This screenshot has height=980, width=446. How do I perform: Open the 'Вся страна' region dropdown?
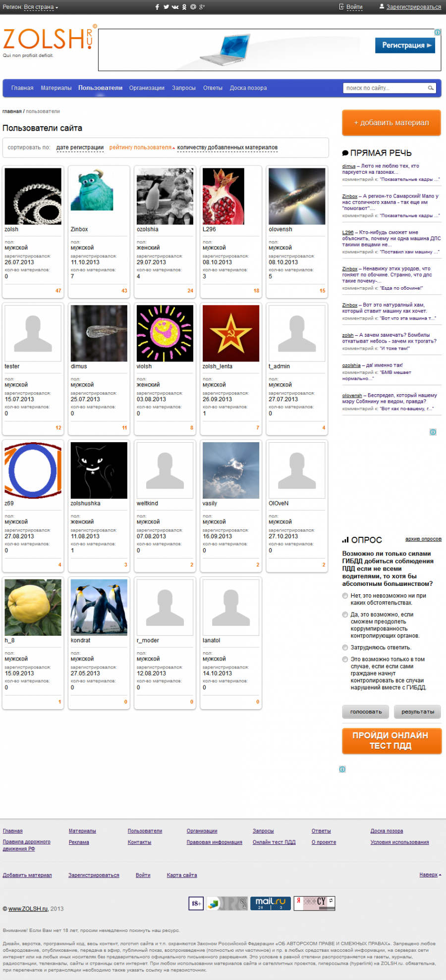[41, 7]
